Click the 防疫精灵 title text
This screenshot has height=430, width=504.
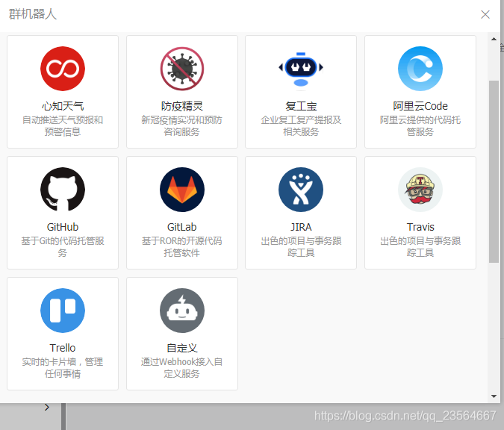pyautogui.click(x=182, y=106)
